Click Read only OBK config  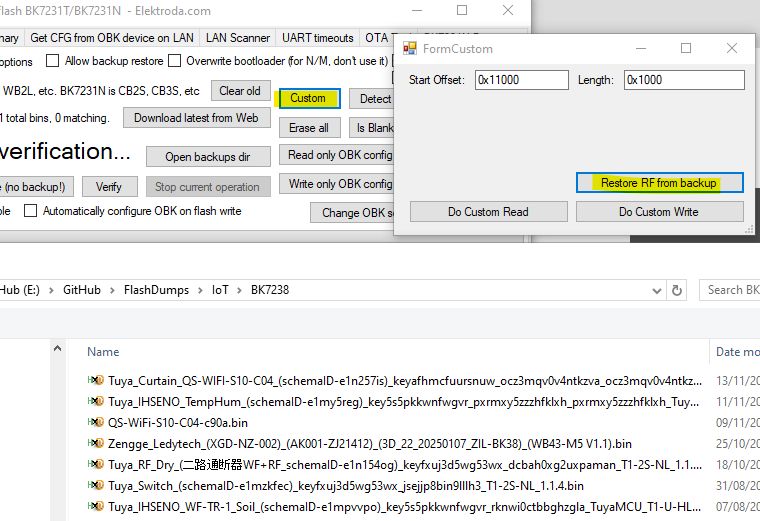point(336,155)
